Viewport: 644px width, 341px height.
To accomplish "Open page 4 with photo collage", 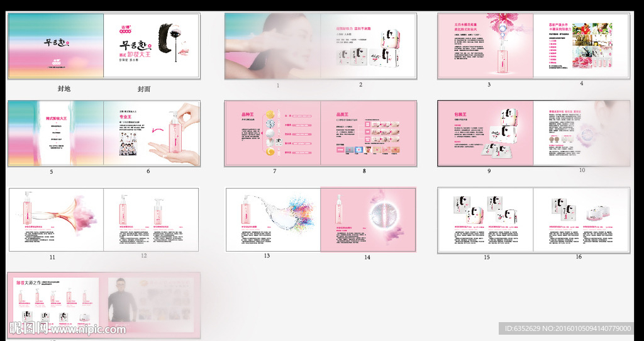I will (581, 45).
